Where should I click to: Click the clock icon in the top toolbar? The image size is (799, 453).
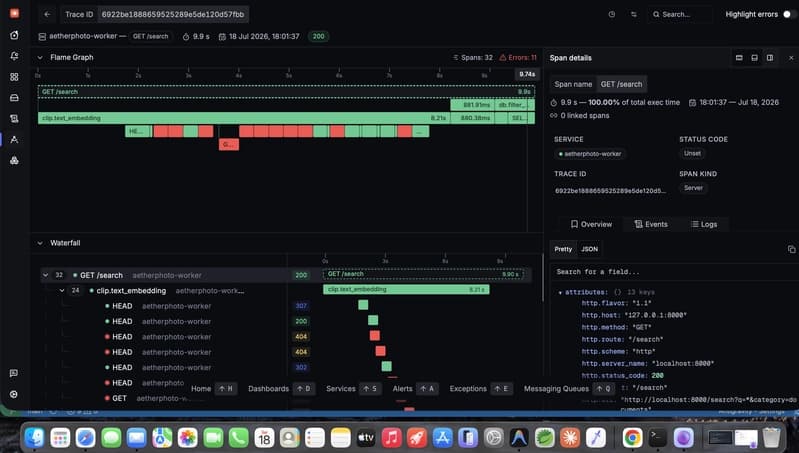611,14
